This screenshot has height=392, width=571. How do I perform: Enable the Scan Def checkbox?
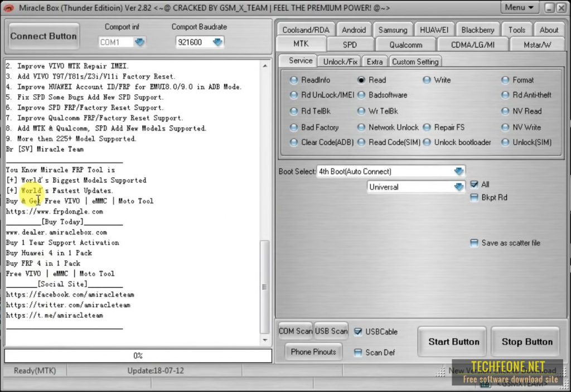point(358,352)
